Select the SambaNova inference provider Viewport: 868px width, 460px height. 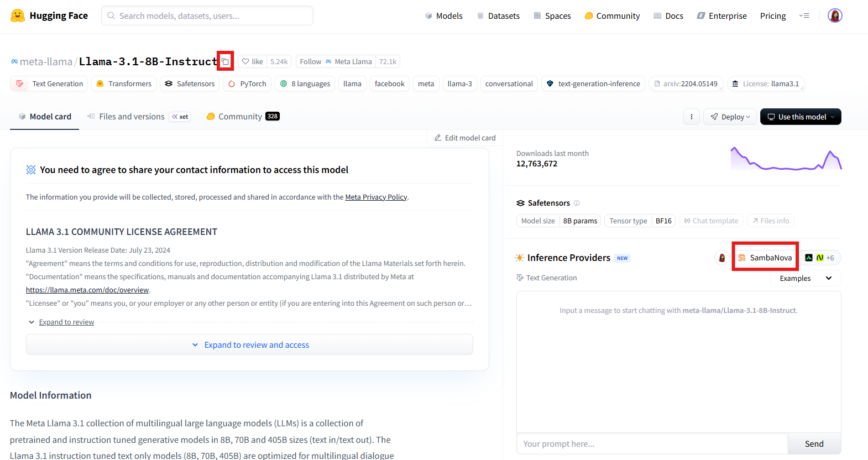click(765, 258)
